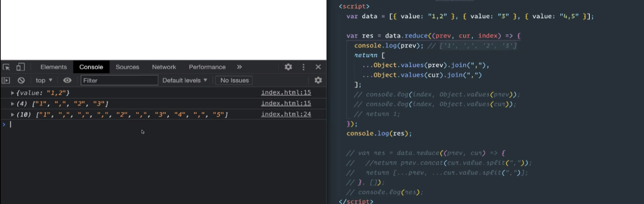The height and width of the screenshot is (204, 644).
Task: Click the commented '// return 1;' line
Action: click(x=377, y=114)
